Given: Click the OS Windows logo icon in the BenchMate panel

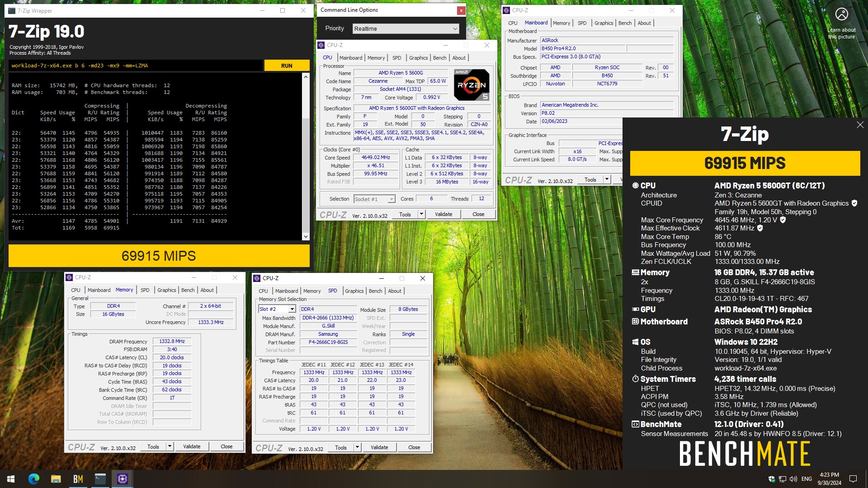Looking at the screenshot, I should click(x=636, y=342).
